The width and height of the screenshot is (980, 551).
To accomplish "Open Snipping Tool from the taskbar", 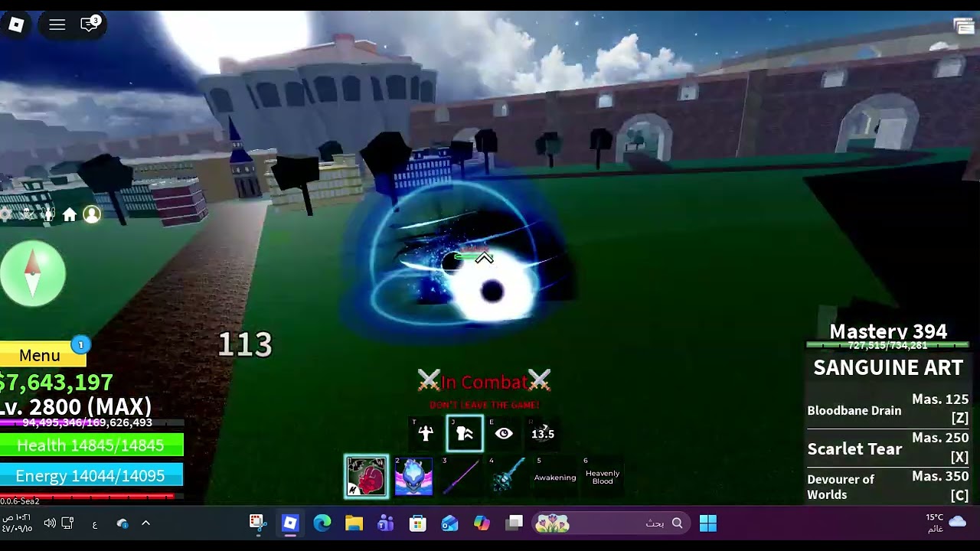I will tap(257, 523).
